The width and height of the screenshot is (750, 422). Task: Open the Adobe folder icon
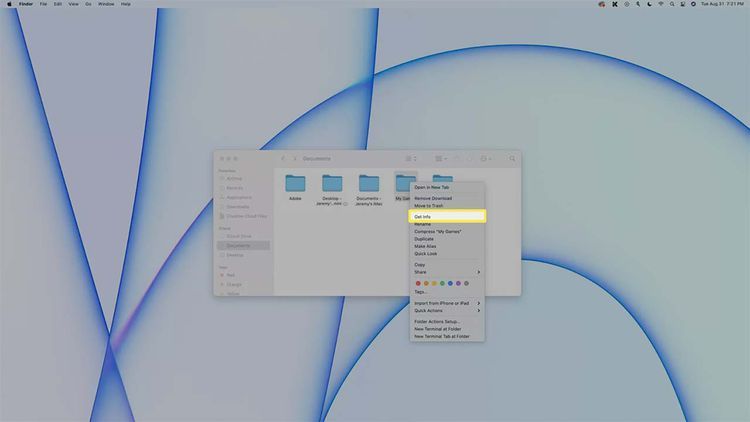coord(295,183)
